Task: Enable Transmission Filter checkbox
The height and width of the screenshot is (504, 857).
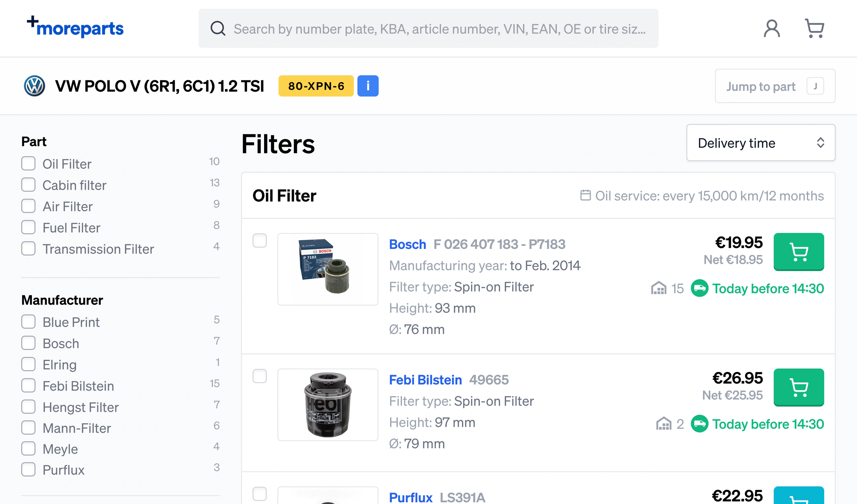Action: click(x=28, y=249)
